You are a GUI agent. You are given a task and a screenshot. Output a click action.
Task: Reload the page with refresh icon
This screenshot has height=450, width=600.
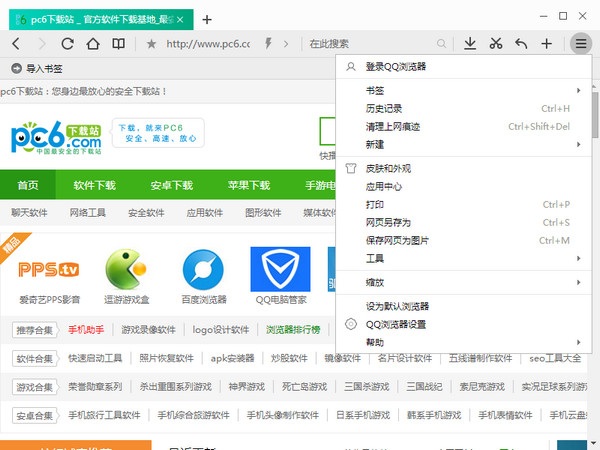[x=67, y=44]
